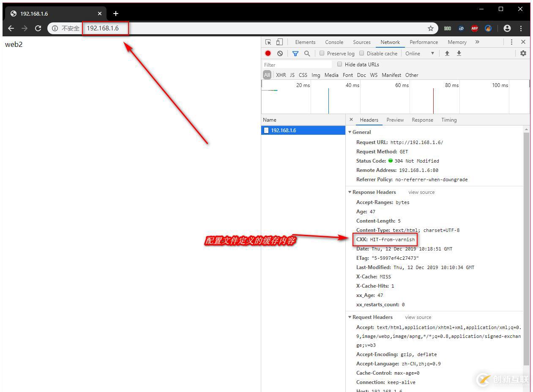Click the IP extension icon
The width and height of the screenshot is (533, 392).
pyautogui.click(x=461, y=28)
